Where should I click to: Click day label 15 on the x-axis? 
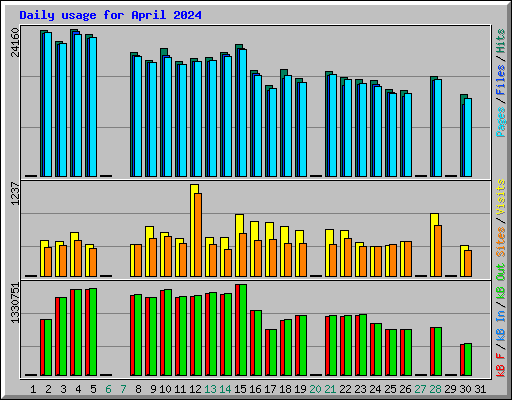[240, 389]
